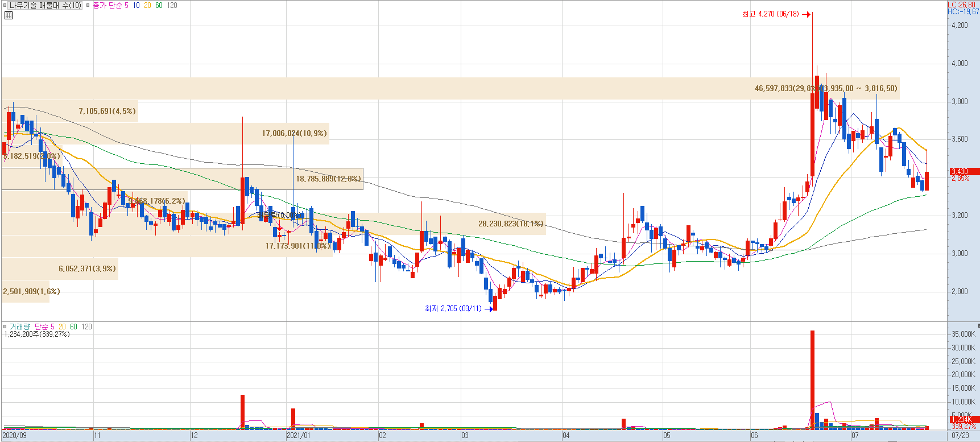Select the 10-day price MA legend

click(136, 5)
